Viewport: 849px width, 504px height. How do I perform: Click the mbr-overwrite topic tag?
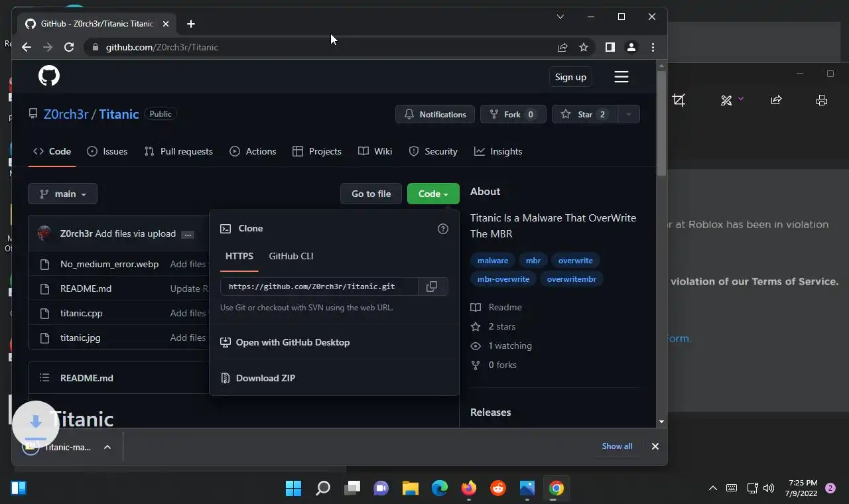tap(503, 279)
